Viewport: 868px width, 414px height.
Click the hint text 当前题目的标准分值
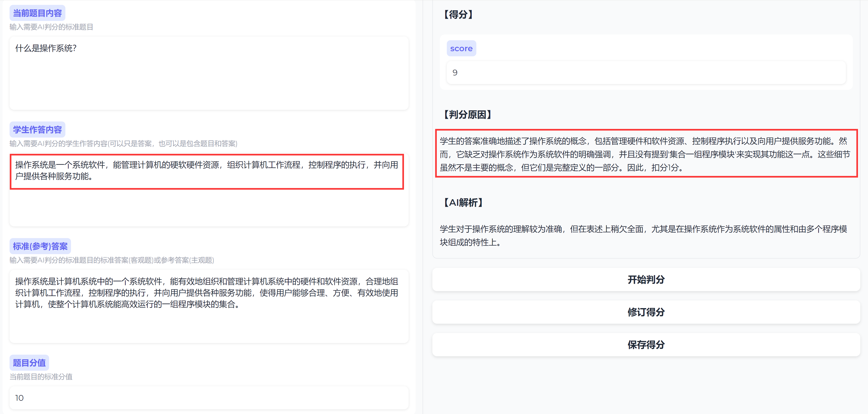click(x=41, y=377)
